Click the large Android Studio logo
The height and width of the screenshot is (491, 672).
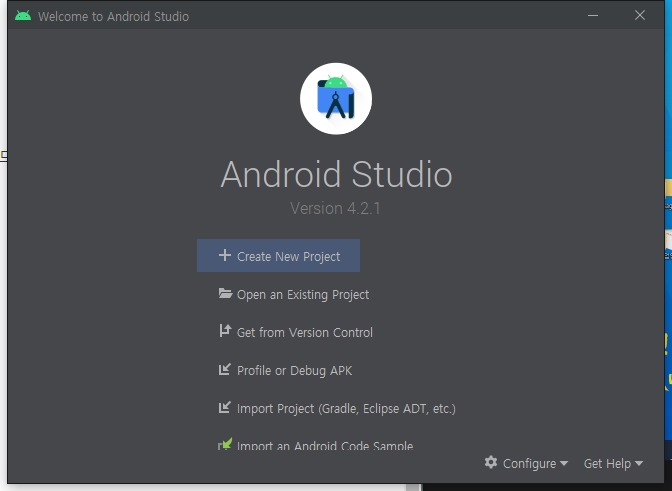(x=336, y=99)
